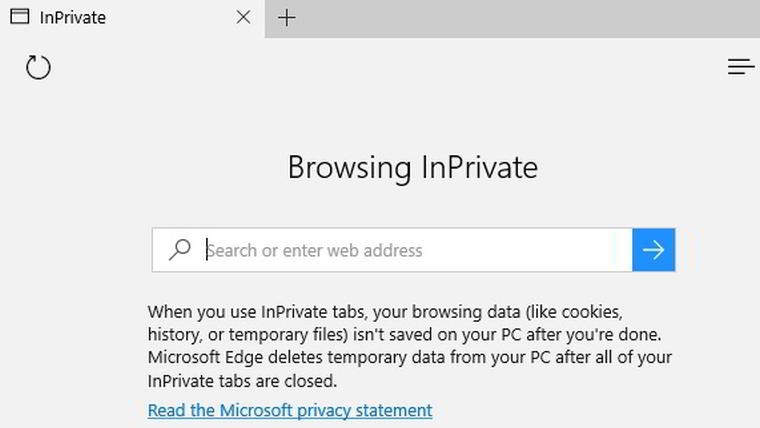This screenshot has height=428, width=760.
Task: Click the 'Search or enter web address' placeholder text
Action: (315, 251)
